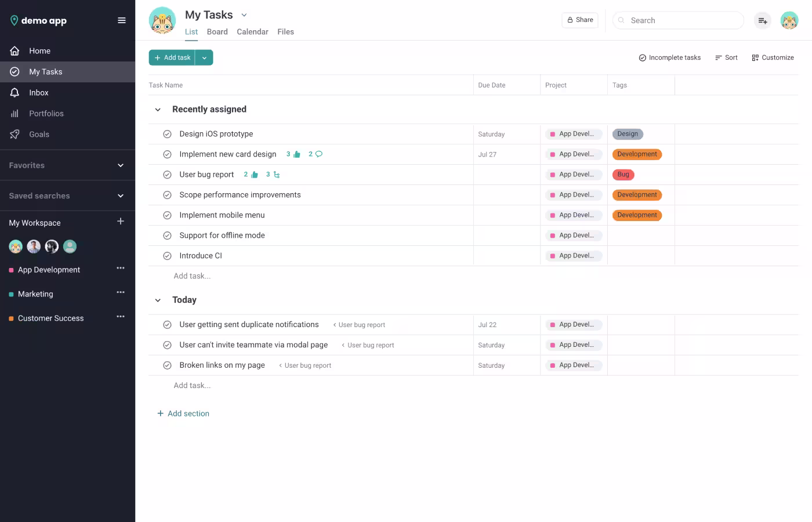Screen dimensions: 812x522
Task: Click into the Search field
Action: [x=678, y=20]
